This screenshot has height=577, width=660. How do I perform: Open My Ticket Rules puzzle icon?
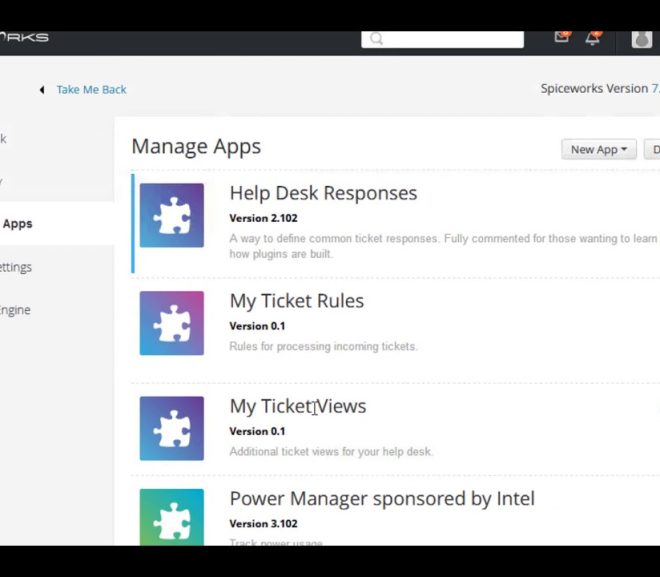(172, 323)
